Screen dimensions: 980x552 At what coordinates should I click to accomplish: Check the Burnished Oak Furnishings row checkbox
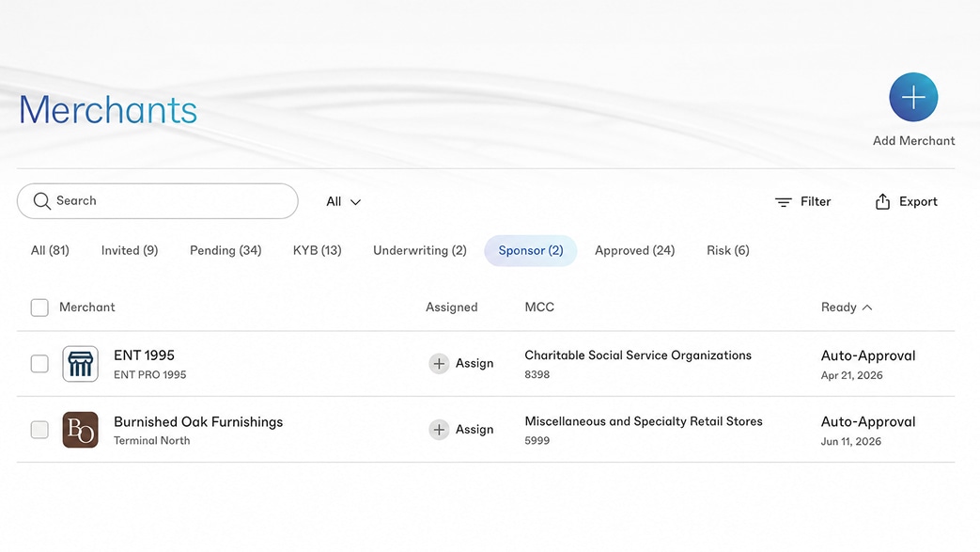[39, 430]
